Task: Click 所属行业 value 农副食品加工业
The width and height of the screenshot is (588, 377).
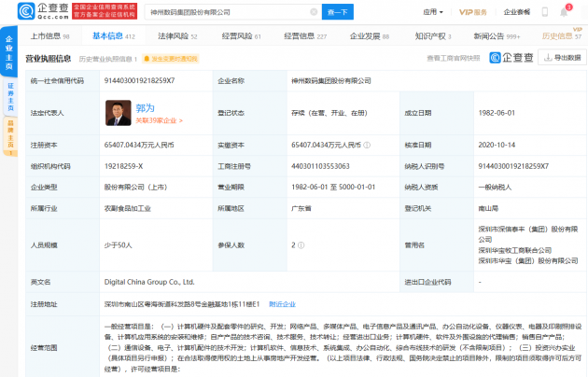Action: coord(128,208)
